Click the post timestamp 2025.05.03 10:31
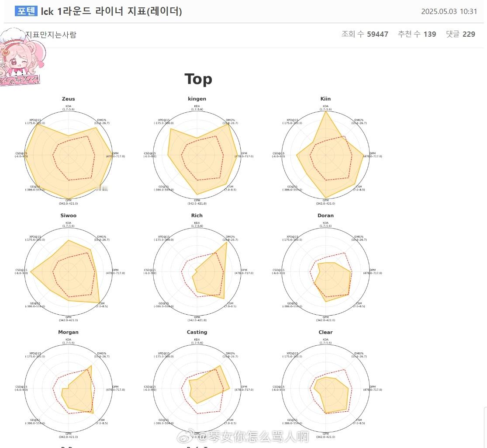487x448 pixels. [x=449, y=11]
